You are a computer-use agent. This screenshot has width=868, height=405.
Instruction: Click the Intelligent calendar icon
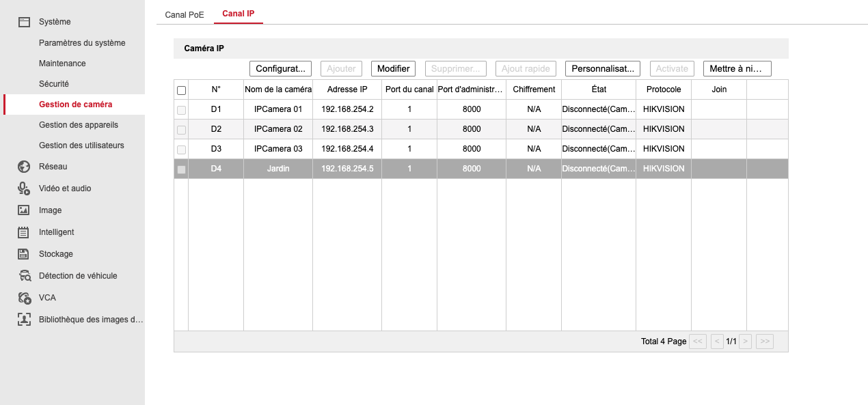(24, 232)
